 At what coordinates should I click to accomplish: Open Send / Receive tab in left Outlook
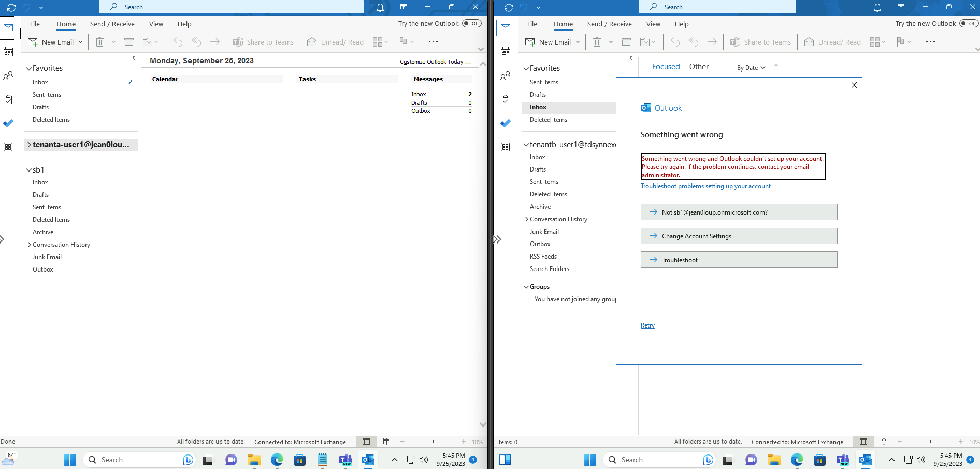tap(112, 24)
